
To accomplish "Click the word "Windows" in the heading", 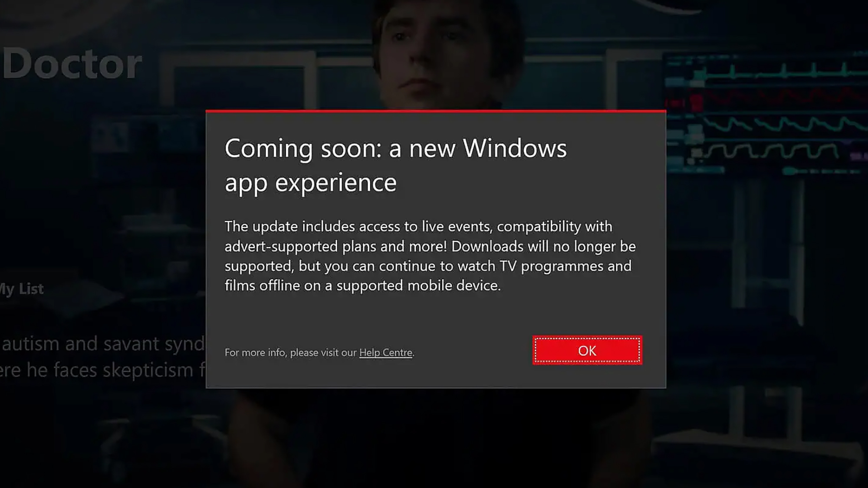I will click(515, 148).
